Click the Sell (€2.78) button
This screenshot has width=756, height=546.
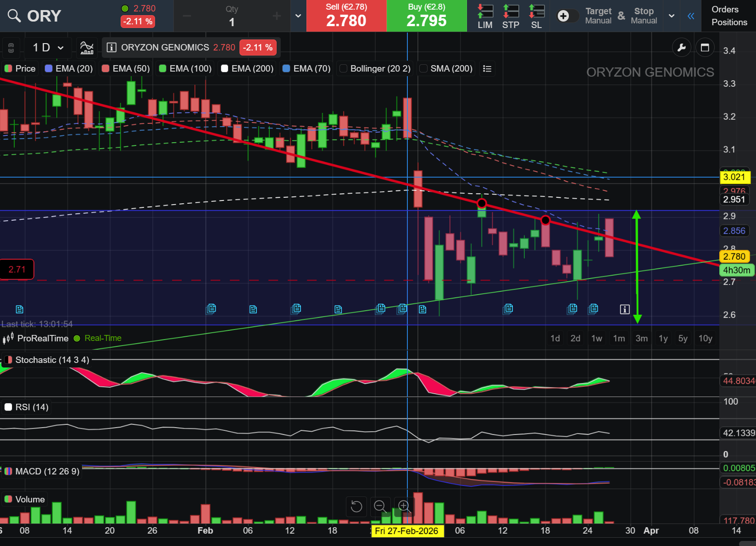[x=346, y=16]
